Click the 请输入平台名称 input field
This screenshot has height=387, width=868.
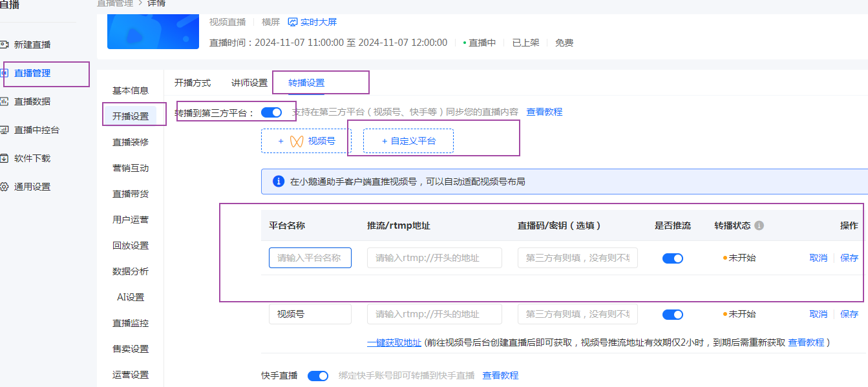pyautogui.click(x=310, y=257)
